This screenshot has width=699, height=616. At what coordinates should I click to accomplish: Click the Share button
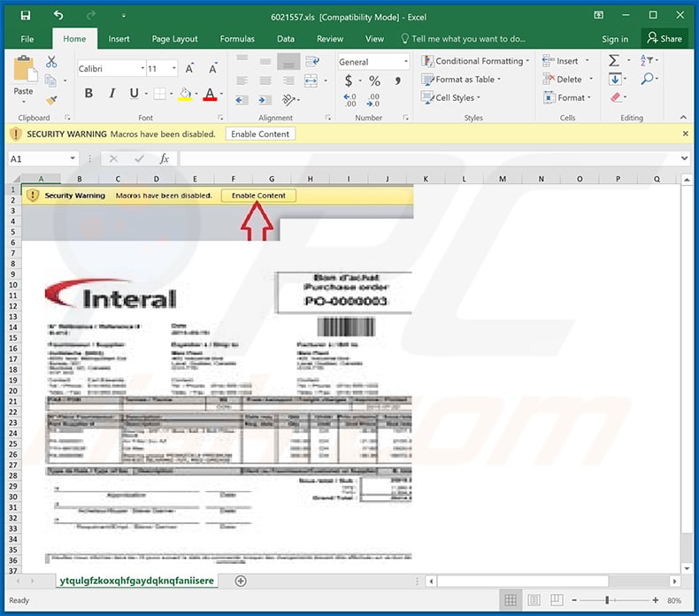pyautogui.click(x=664, y=38)
